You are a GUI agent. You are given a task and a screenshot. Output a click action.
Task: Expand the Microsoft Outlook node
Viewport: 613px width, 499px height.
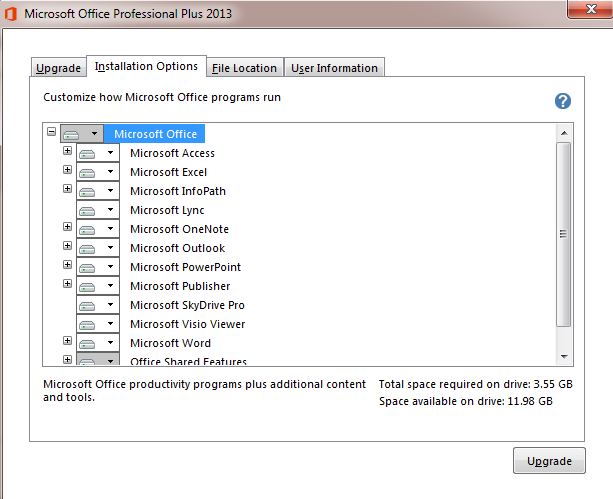point(67,246)
